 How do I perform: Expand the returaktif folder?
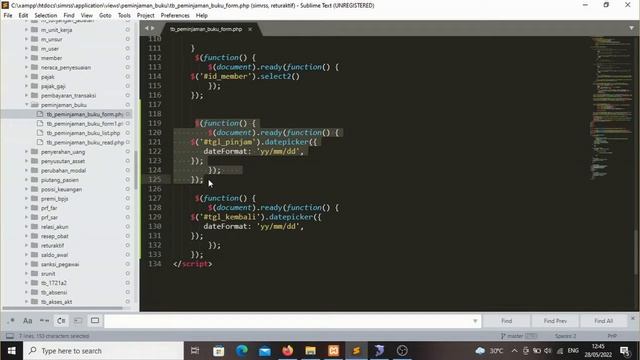point(27,246)
